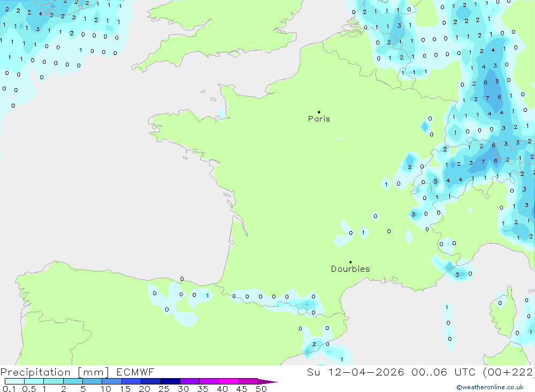
Task: Click the purple arrow tip of legend
Action: (x=267, y=382)
